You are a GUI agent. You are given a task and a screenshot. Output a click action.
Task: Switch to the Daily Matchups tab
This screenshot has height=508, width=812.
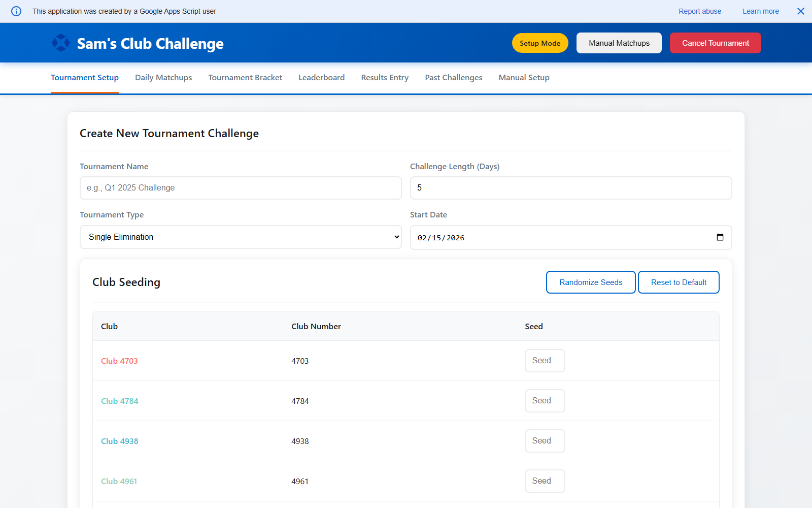click(163, 78)
